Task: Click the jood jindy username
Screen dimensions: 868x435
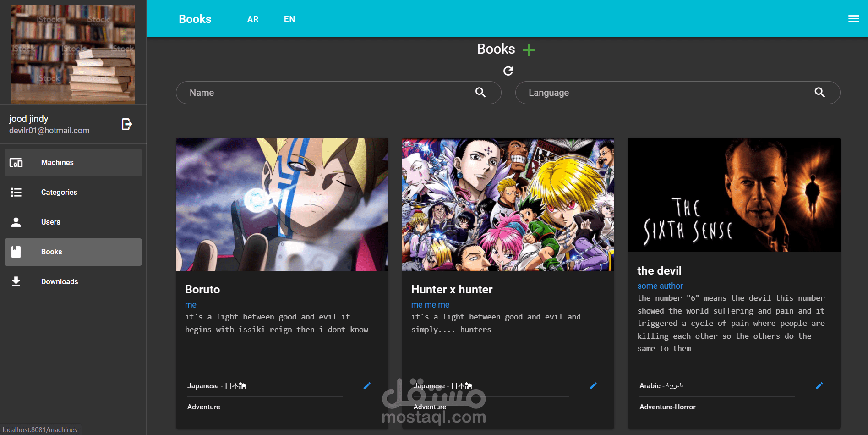Action: [x=29, y=119]
